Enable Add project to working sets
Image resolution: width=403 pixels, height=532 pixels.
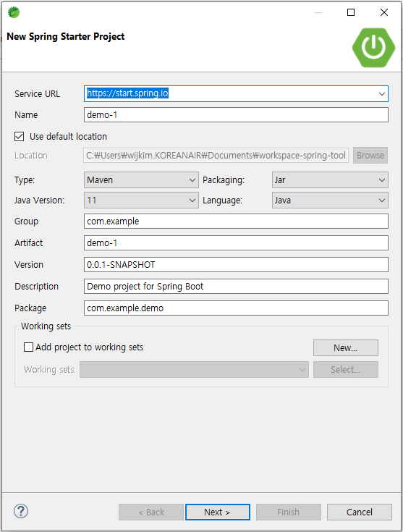pos(28,347)
